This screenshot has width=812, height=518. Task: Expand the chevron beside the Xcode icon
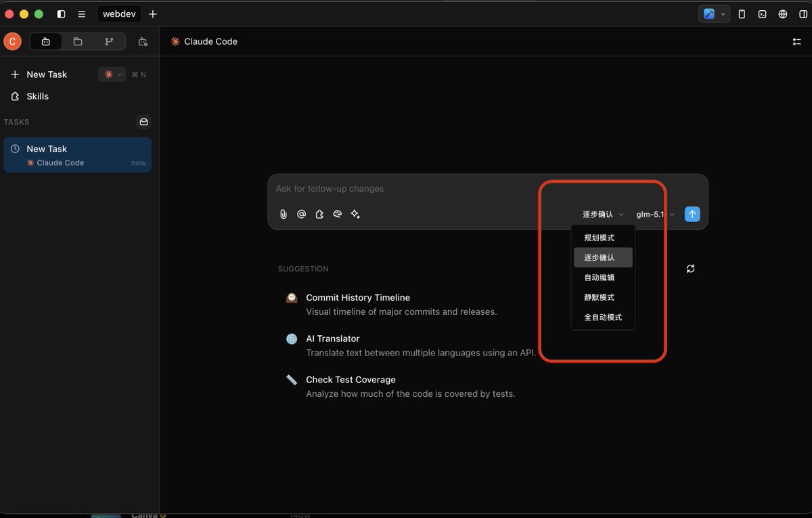pyautogui.click(x=723, y=14)
